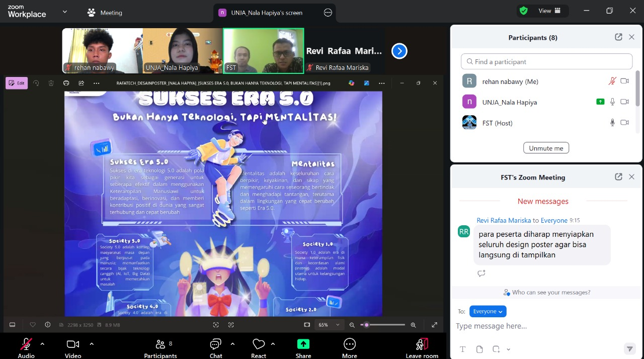Click the React heart icon

(259, 344)
